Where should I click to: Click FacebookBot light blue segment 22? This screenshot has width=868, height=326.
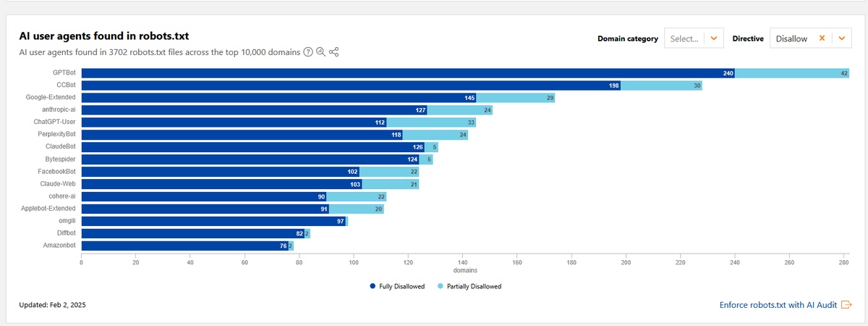(x=388, y=172)
